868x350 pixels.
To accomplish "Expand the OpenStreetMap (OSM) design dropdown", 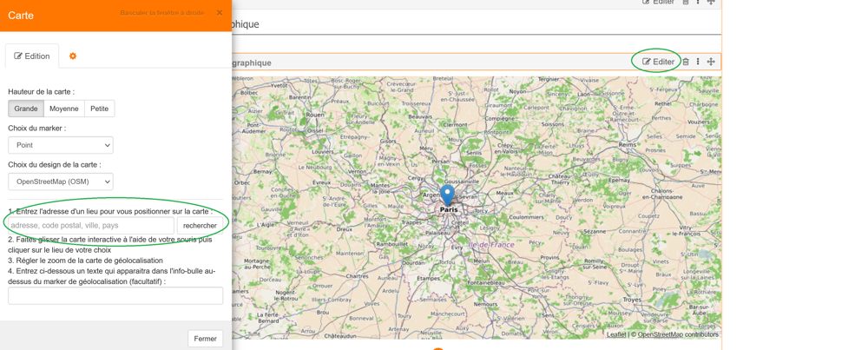I will click(x=61, y=182).
